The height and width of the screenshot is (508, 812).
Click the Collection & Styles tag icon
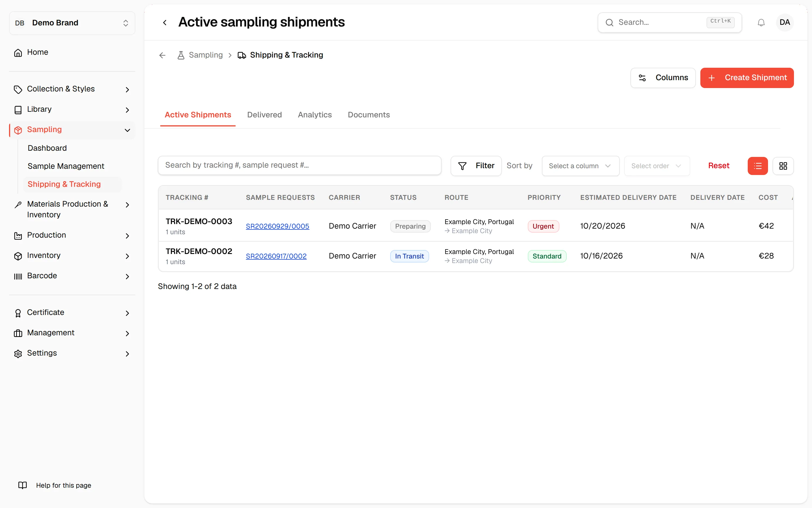point(18,89)
